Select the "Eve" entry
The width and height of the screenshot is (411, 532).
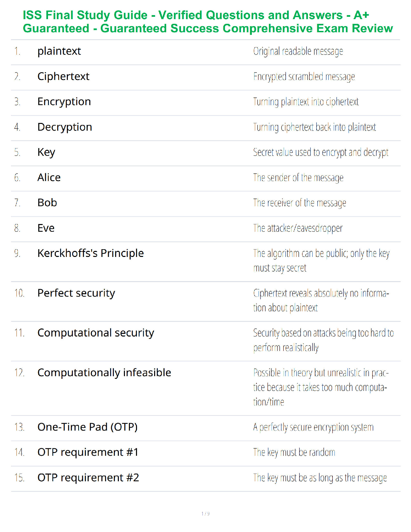pos(46,228)
